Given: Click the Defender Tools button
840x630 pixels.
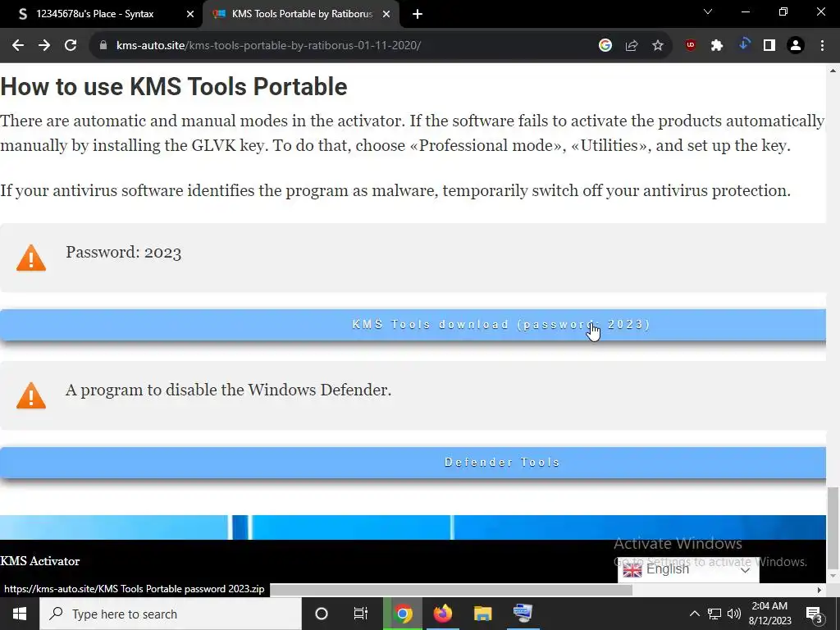Looking at the screenshot, I should pyautogui.click(x=413, y=463).
